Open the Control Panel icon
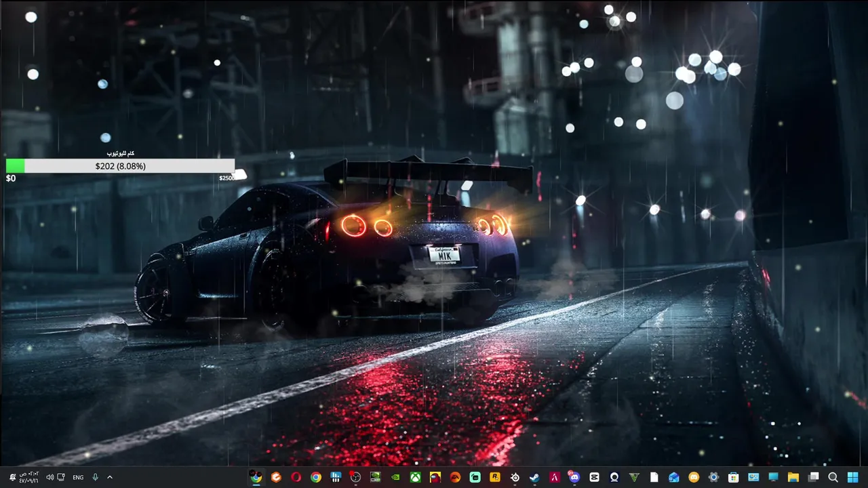Image resolution: width=868 pixels, height=488 pixels. point(753,477)
